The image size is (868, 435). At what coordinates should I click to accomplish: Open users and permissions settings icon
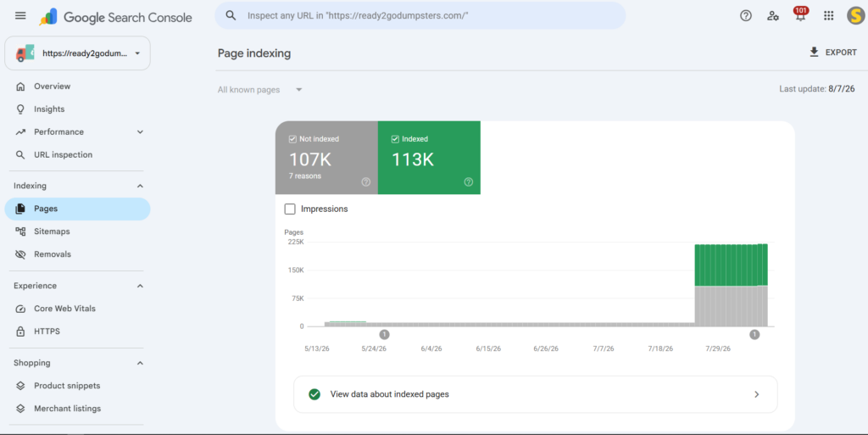pos(773,15)
